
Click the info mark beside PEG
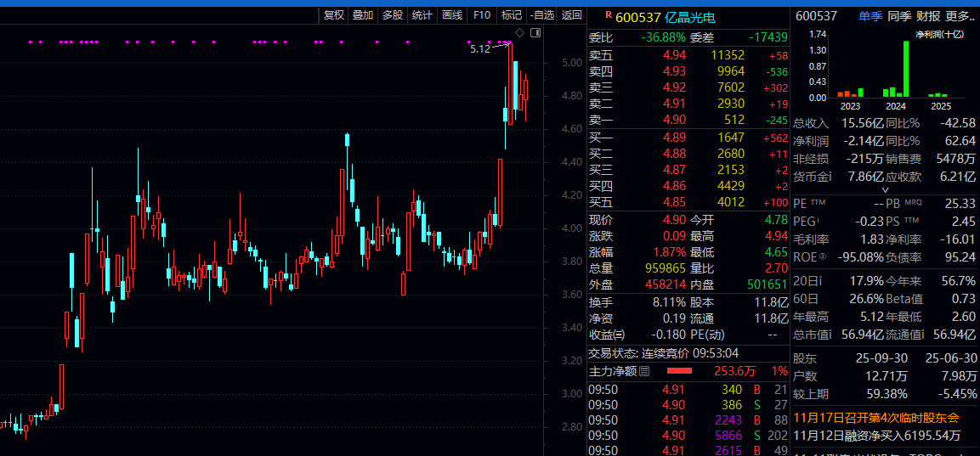coord(819,221)
